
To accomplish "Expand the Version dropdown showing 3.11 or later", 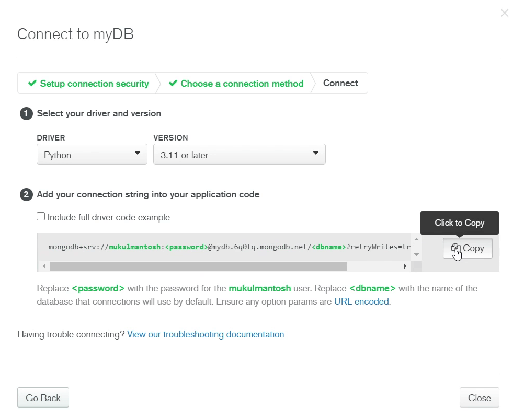I will click(x=239, y=155).
